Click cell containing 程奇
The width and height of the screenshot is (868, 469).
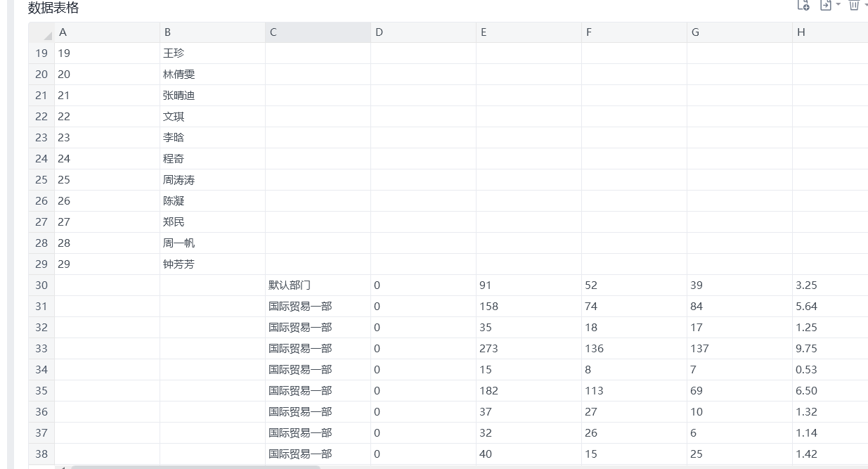(213, 159)
